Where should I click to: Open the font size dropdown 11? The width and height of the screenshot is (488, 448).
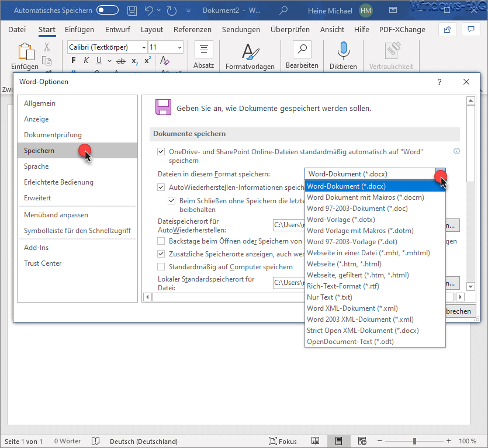(179, 47)
